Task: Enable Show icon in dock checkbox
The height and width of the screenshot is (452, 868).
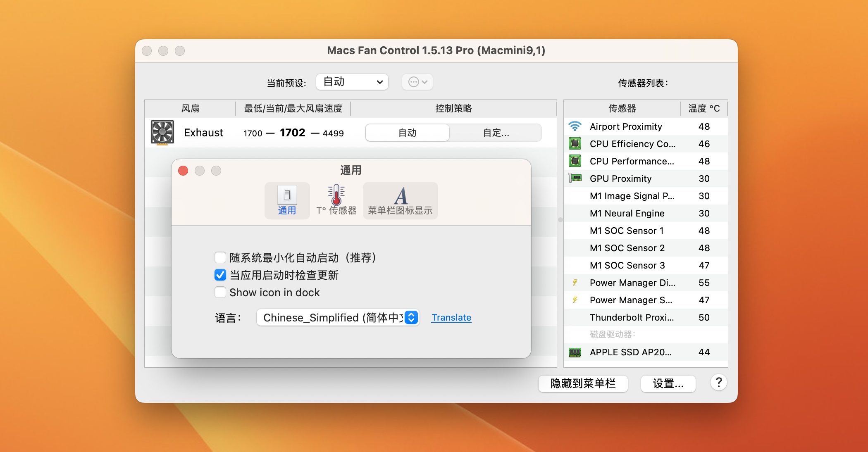Action: click(220, 293)
